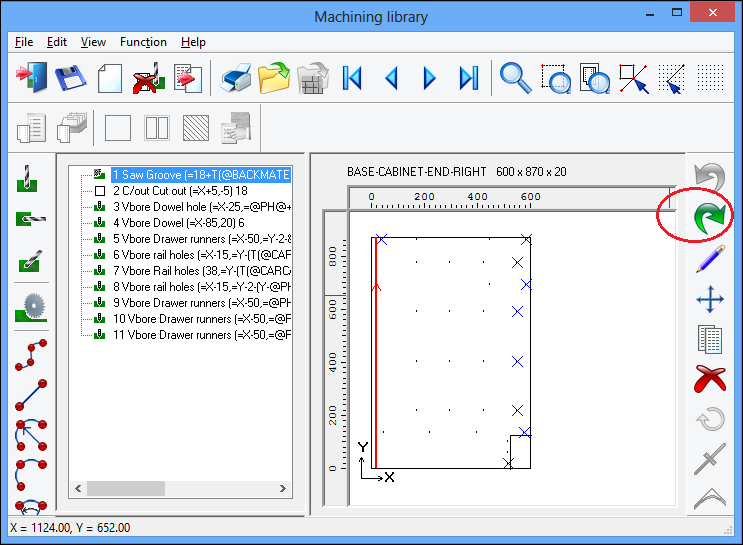The image size is (743, 545).
Task: Click the single panel view icon
Action: pos(118,128)
